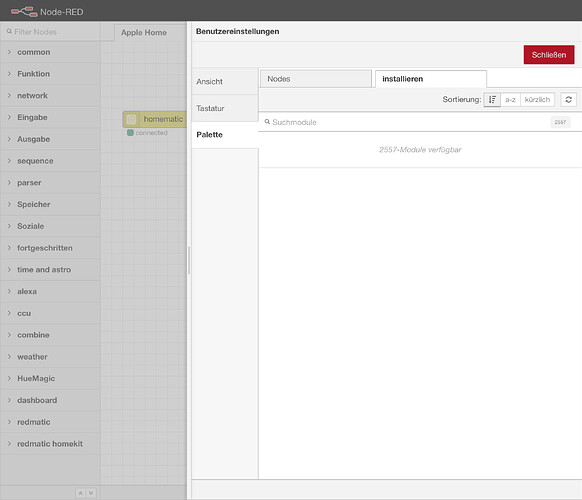The width and height of the screenshot is (582, 500).
Task: Click the Filter Nodes search icon
Action: pyautogui.click(x=9, y=32)
